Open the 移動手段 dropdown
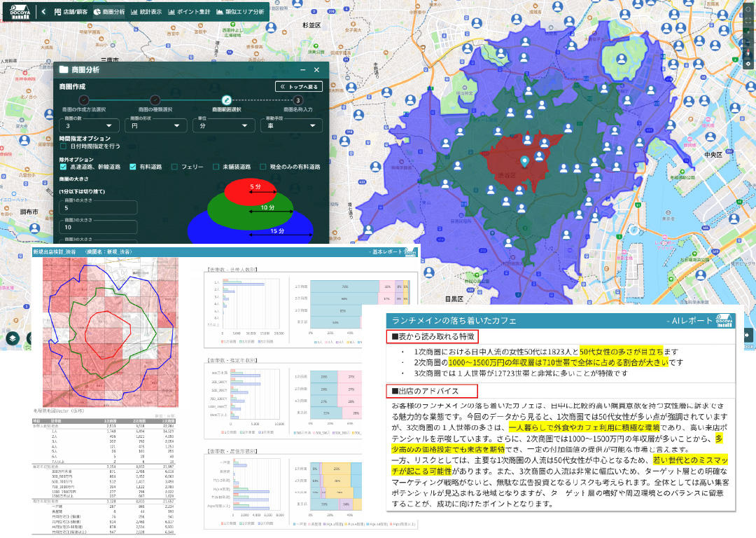The image size is (756, 538). click(292, 125)
